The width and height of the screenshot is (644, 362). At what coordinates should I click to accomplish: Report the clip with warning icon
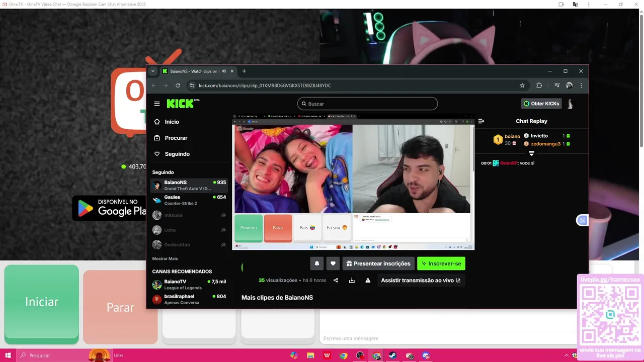pos(368,281)
